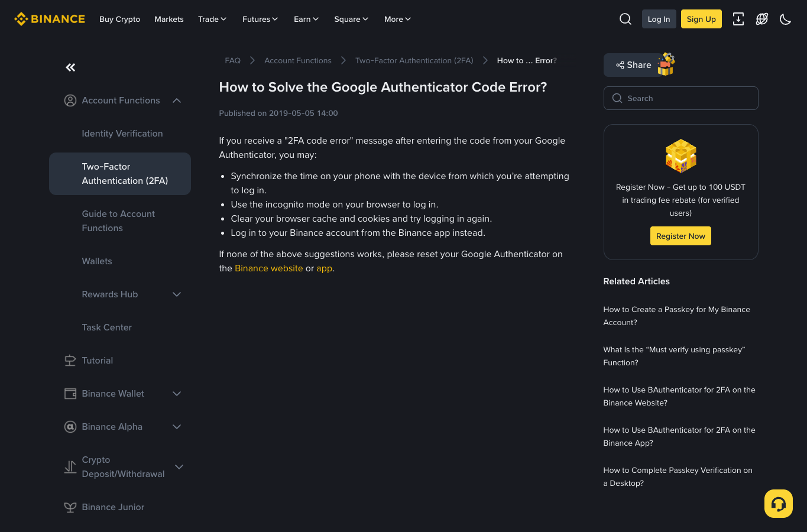Open the download app icon
Viewport: 807px width, 532px height.
click(738, 19)
